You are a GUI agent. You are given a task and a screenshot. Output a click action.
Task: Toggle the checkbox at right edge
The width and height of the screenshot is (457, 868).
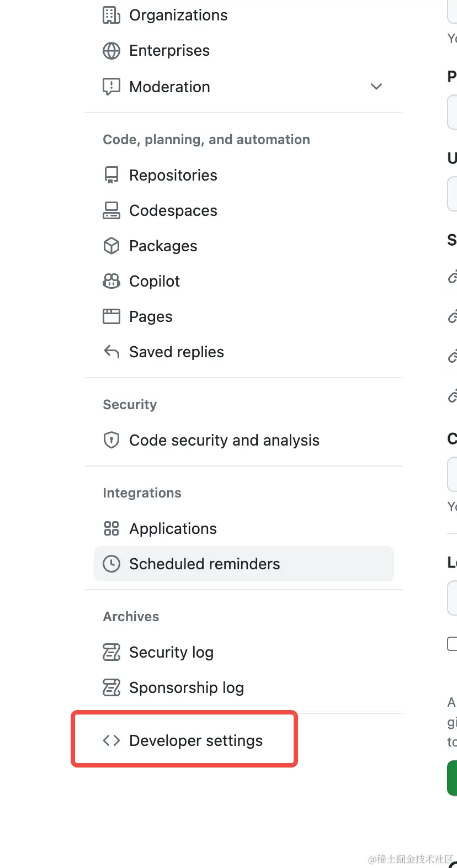coord(452,643)
